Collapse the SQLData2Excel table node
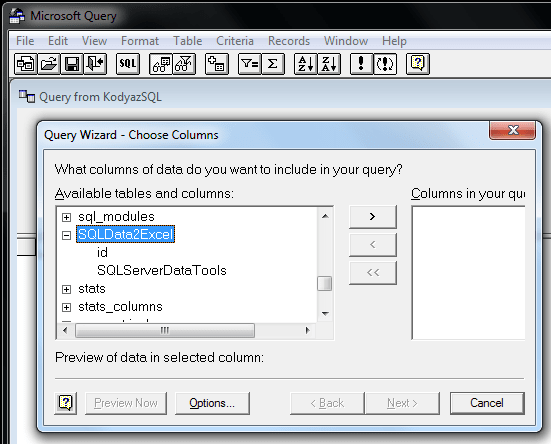 point(66,235)
